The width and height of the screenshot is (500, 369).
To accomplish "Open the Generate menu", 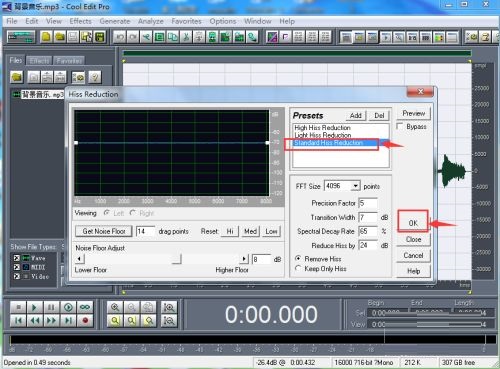I will 115,21.
